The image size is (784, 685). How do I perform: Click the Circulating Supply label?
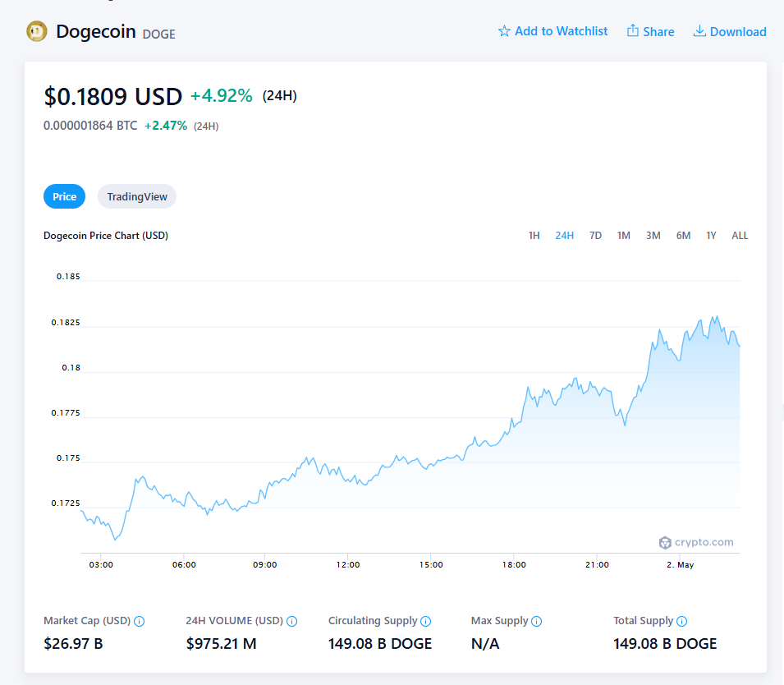click(x=373, y=621)
